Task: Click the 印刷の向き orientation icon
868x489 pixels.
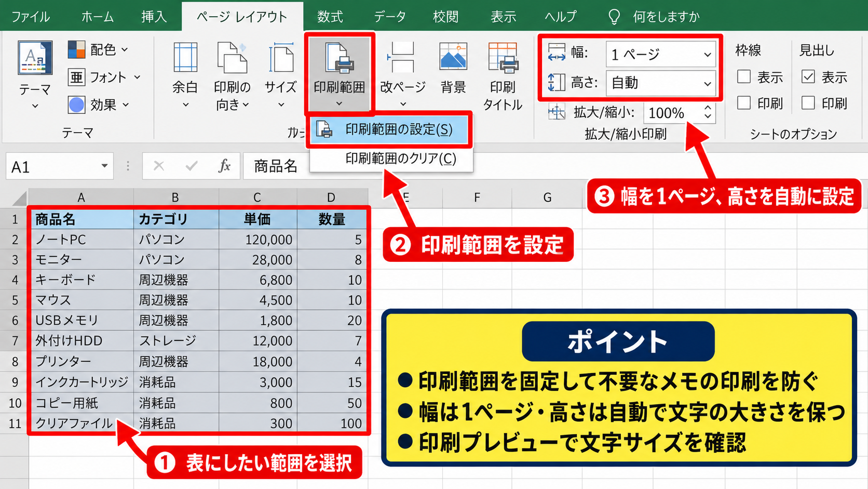Action: 232,58
